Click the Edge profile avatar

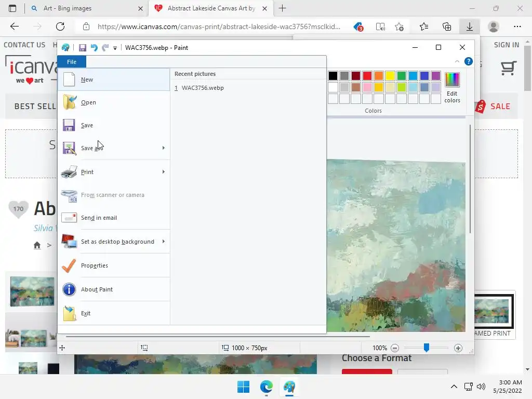[x=494, y=26]
